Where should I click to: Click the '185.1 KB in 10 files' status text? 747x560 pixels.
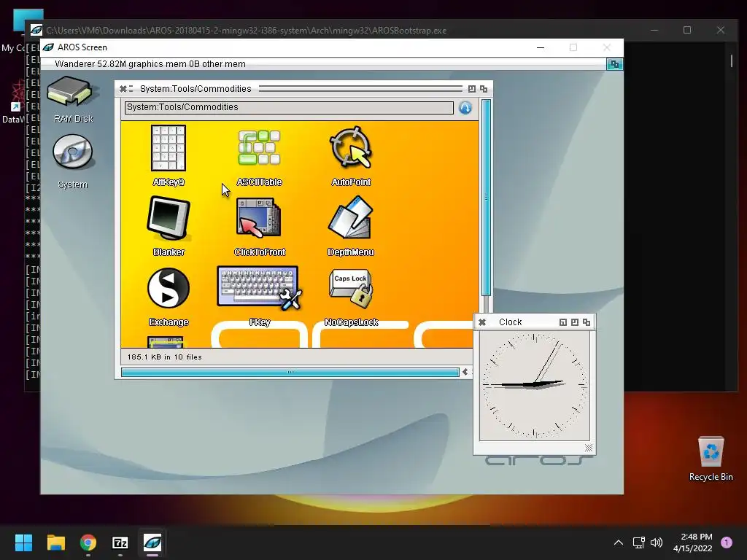[164, 357]
